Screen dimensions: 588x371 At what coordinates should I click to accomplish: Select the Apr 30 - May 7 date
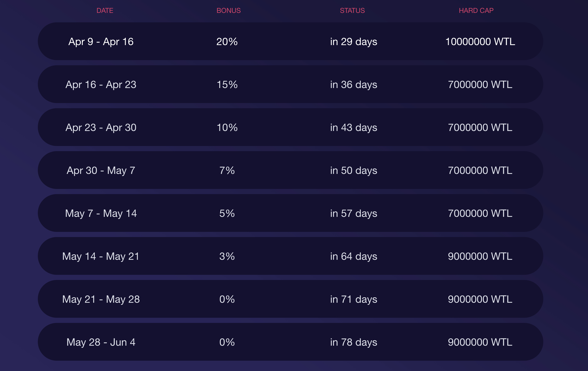tap(101, 170)
